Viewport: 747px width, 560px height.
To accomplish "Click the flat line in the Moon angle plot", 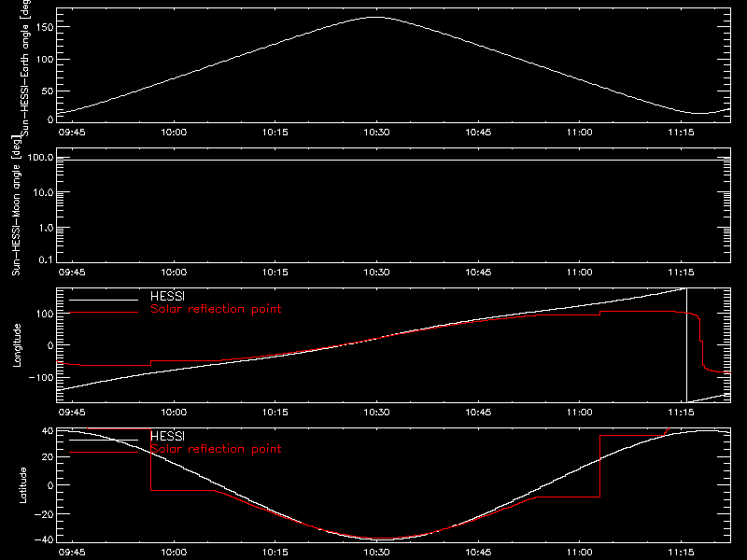I will click(x=393, y=160).
